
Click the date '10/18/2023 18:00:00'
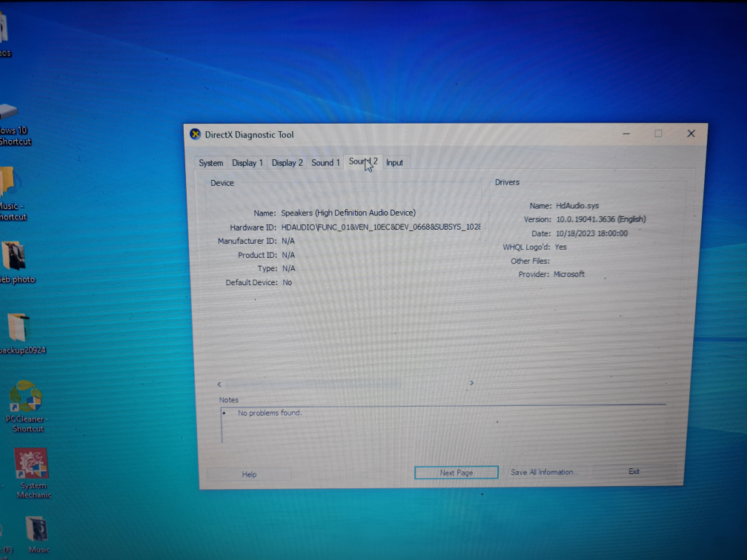point(591,233)
